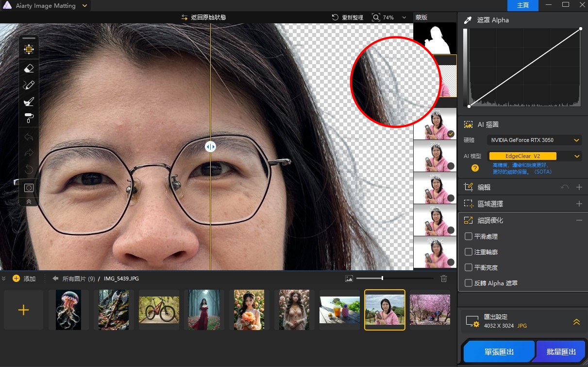Screen dimensions: 588x367
Task: Select the 像素化 pixelate effect thumbnail
Action: pos(435,252)
